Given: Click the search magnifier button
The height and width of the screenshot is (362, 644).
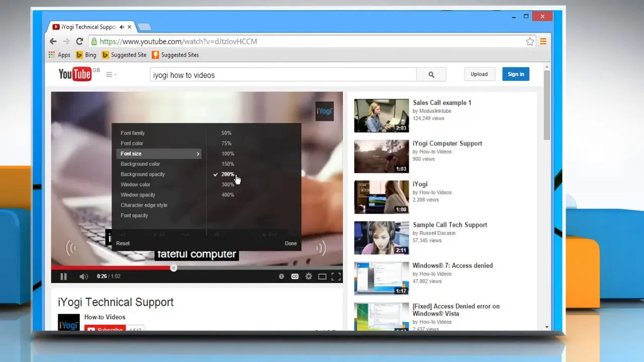Looking at the screenshot, I should pos(431,74).
